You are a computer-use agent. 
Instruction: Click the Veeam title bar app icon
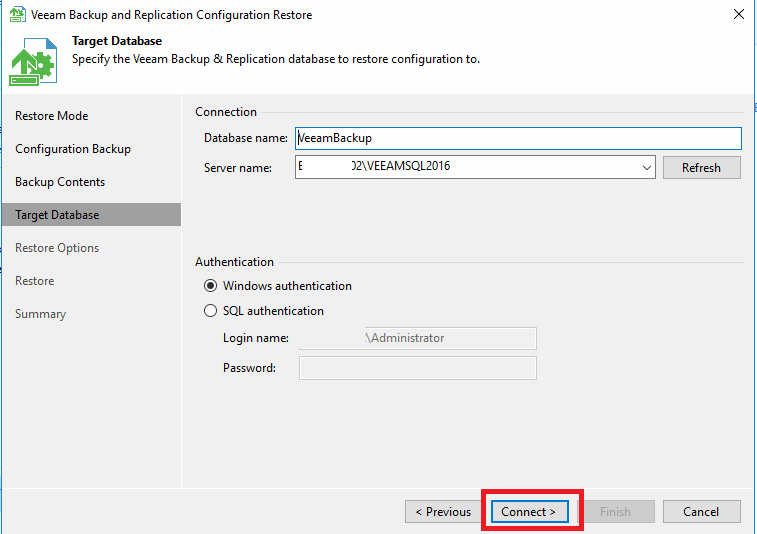point(17,14)
